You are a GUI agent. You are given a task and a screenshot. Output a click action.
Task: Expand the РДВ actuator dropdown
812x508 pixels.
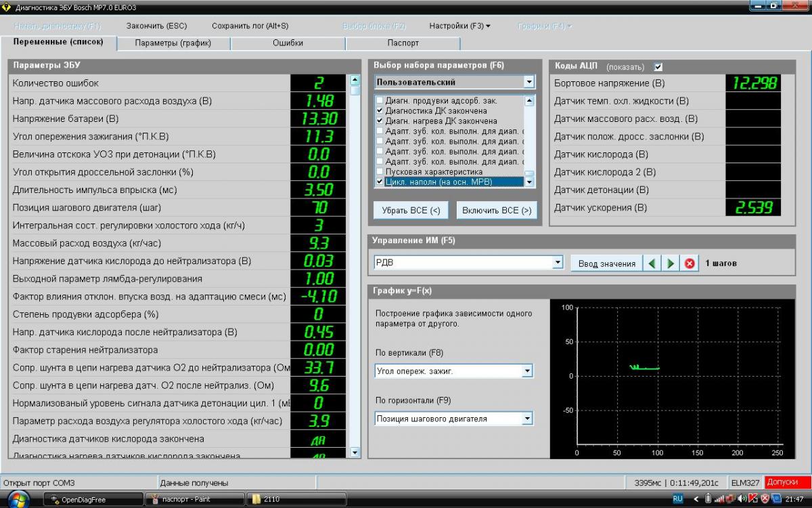pyautogui.click(x=558, y=263)
